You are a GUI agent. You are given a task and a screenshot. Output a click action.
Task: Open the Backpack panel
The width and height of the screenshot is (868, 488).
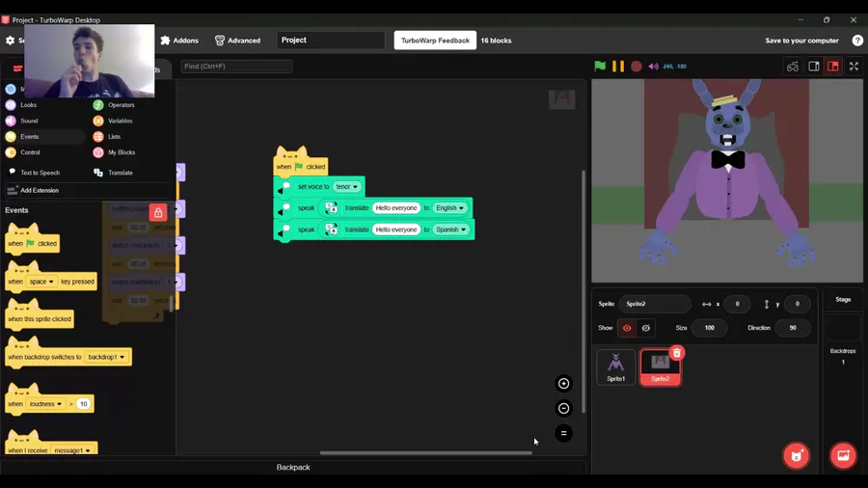[293, 468]
